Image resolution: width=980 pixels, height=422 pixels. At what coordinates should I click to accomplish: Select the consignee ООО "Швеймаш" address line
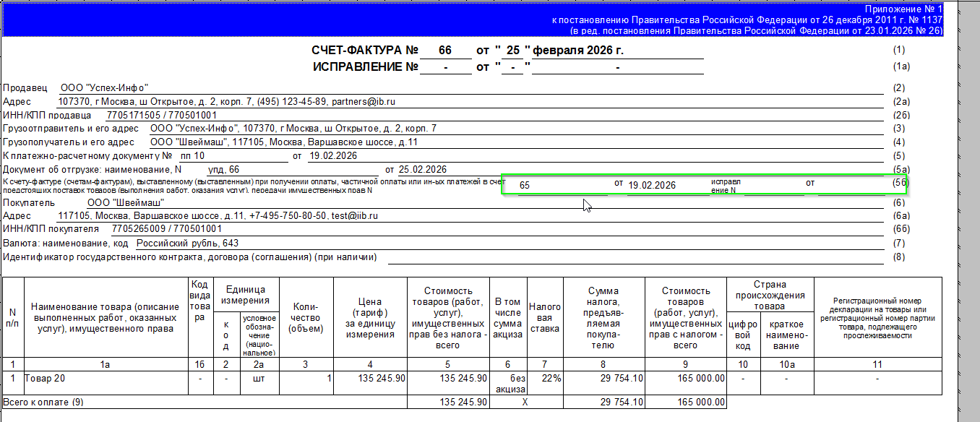click(x=284, y=142)
